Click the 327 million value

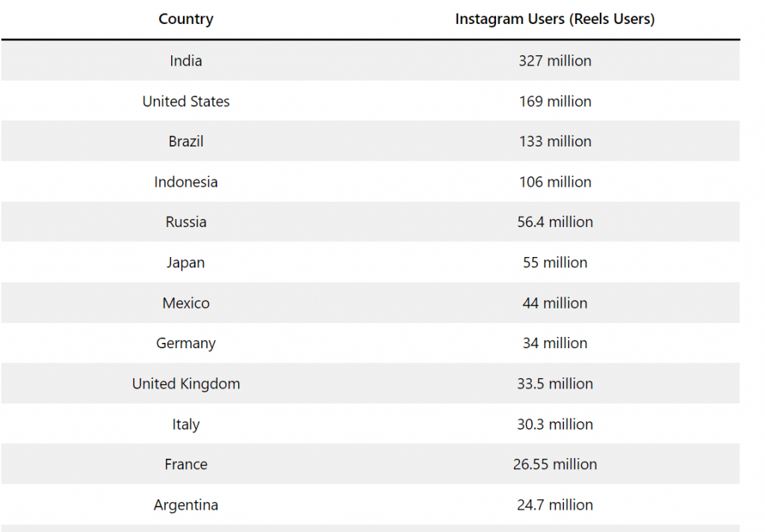554,61
